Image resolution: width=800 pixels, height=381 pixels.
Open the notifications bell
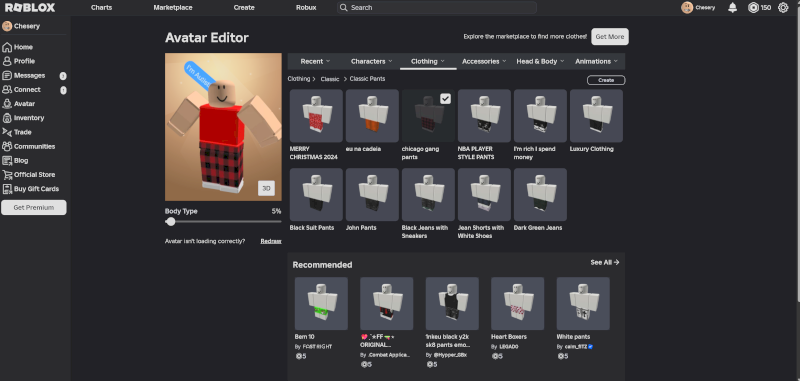coord(733,8)
